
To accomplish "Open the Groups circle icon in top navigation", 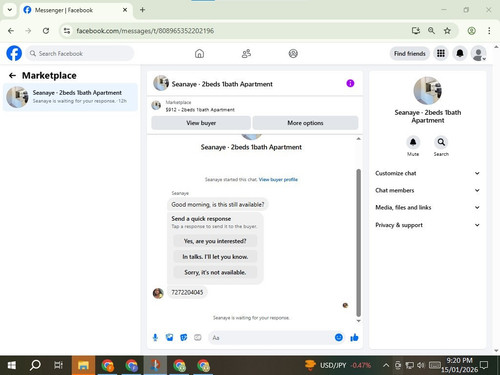I will click(x=293, y=53).
